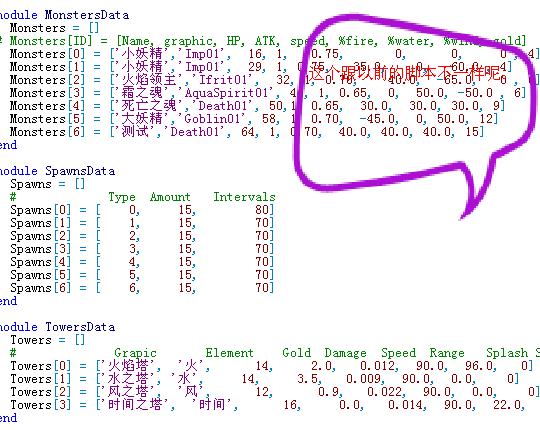Screen dimensions: 540x430
Task: Select 'AquaSpirit01' in Monsters[3]
Action: pyautogui.click(x=226, y=93)
